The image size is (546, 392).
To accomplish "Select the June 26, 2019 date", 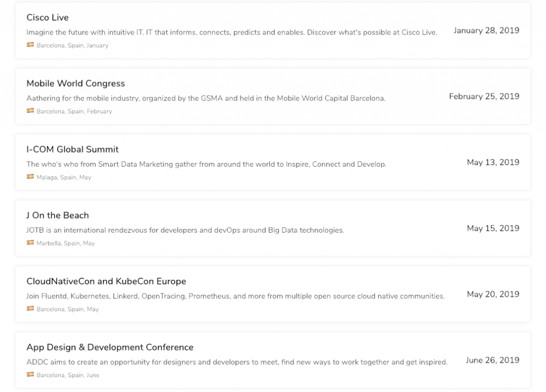I will click(492, 361).
